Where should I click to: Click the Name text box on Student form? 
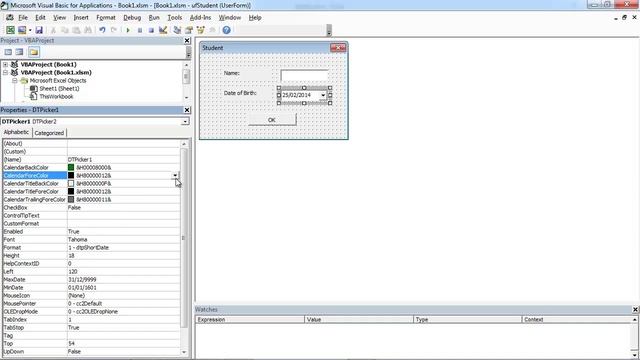[304, 75]
